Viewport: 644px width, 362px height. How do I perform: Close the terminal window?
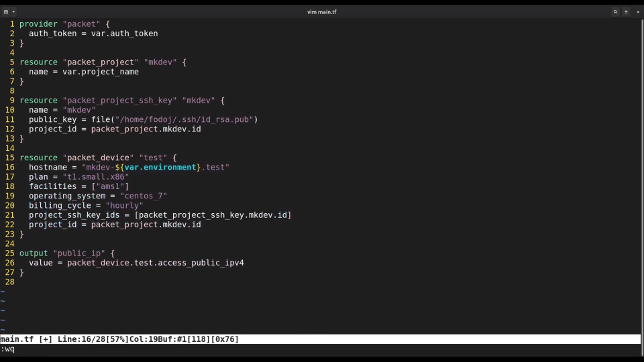click(x=638, y=12)
